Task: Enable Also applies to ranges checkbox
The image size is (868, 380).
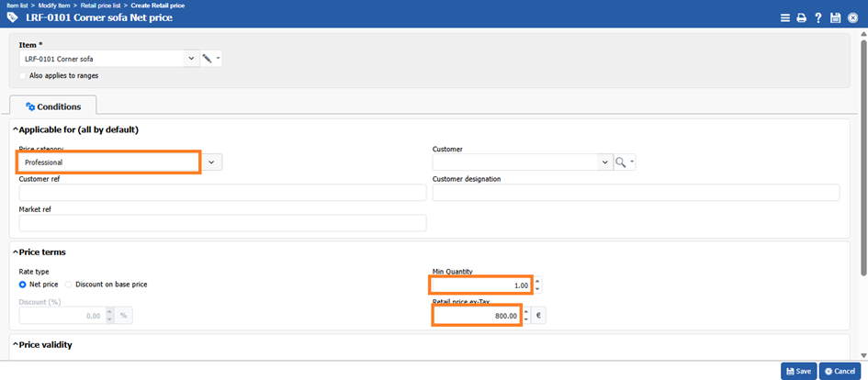Action: pos(23,75)
